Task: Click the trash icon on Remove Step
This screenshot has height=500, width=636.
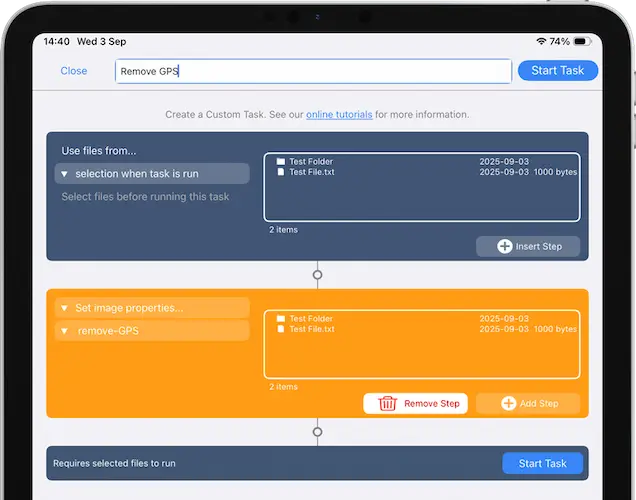Action: 388,404
